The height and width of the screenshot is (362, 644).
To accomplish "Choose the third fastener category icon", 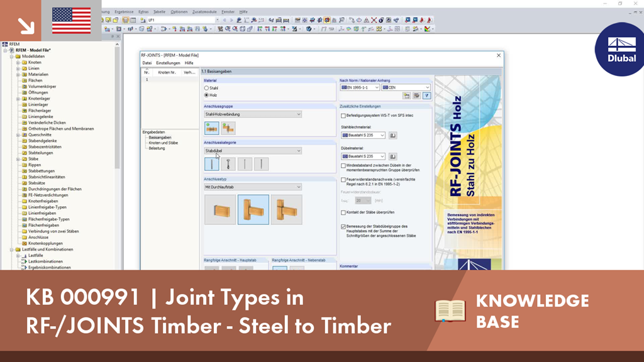I will tap(245, 164).
